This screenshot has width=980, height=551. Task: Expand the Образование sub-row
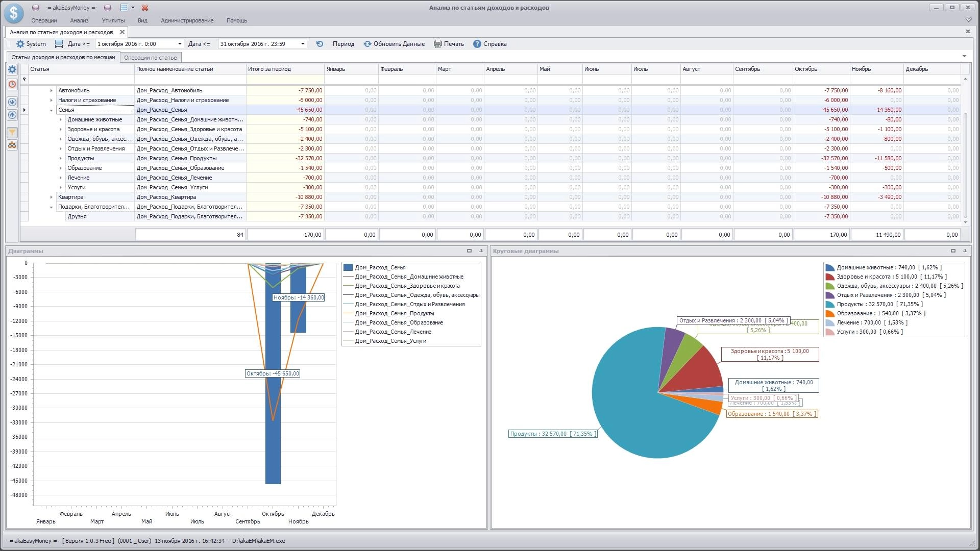coord(60,168)
